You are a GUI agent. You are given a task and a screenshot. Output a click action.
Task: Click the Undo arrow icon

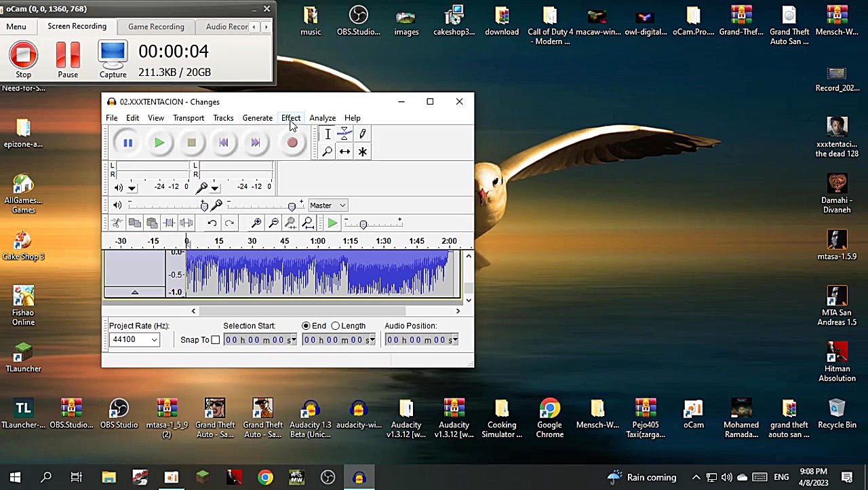point(212,223)
